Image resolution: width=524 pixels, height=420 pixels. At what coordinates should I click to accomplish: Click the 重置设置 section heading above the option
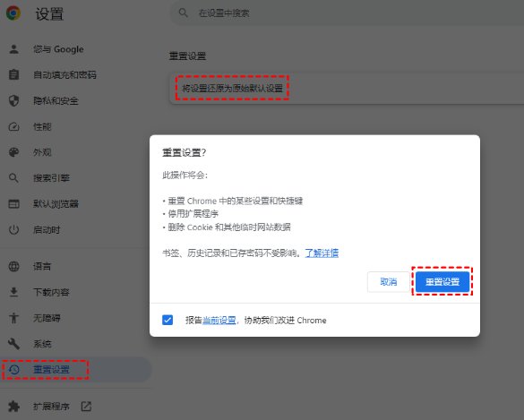click(187, 56)
